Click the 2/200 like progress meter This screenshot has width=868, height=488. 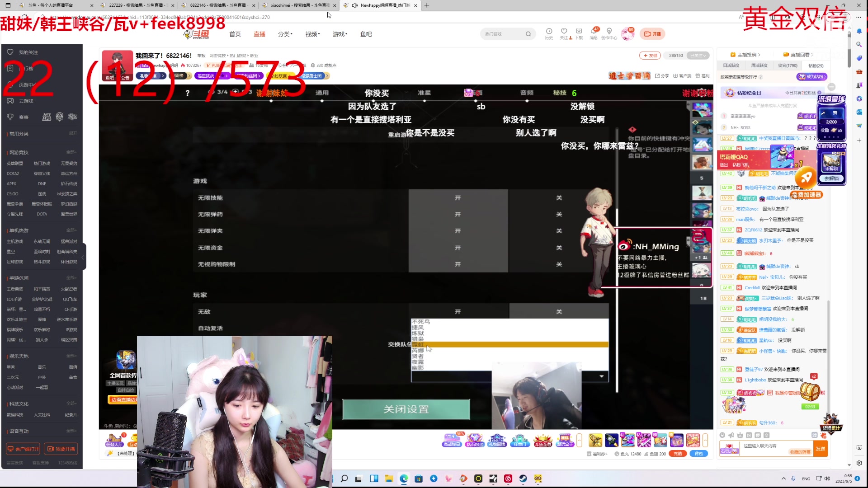pos(832,121)
